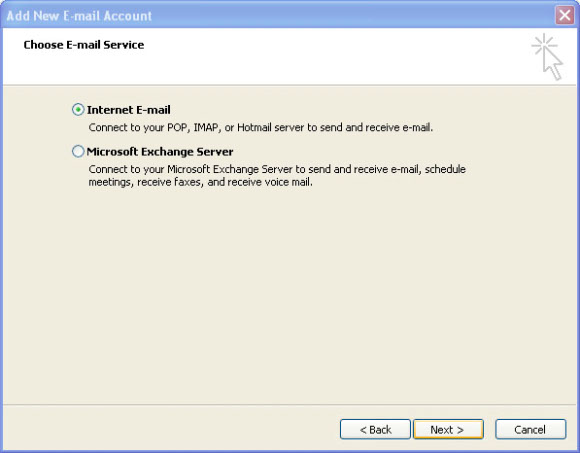580x453 pixels.
Task: Go back with the < Back button
Action: click(375, 429)
